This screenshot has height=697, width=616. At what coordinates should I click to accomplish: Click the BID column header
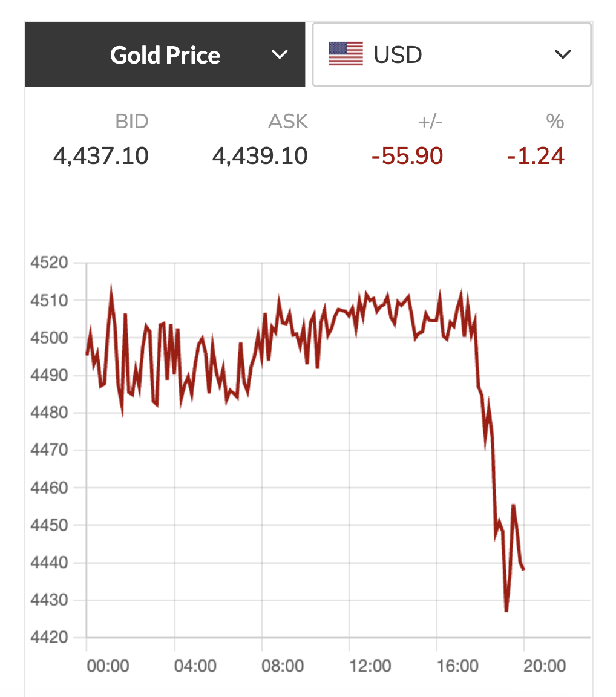pyautogui.click(x=131, y=122)
